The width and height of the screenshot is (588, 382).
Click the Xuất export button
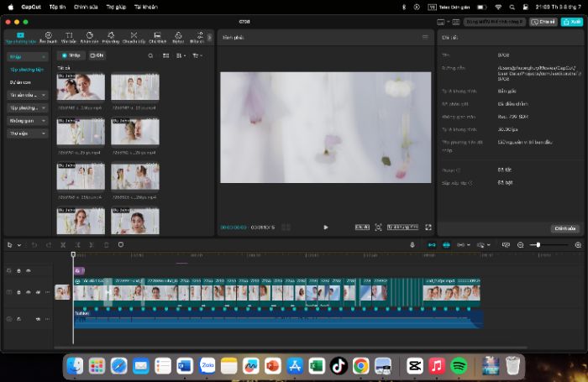tap(572, 22)
